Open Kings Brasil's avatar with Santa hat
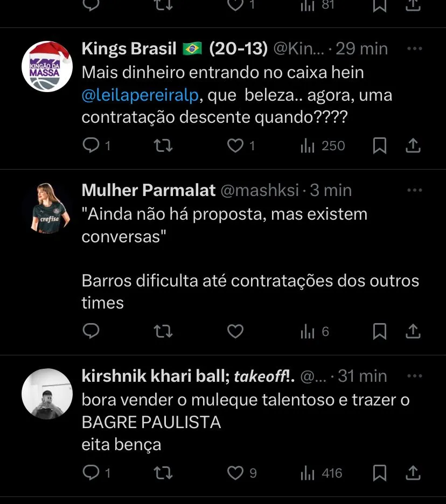Viewport: 446px width, 504px height. pyautogui.click(x=47, y=66)
